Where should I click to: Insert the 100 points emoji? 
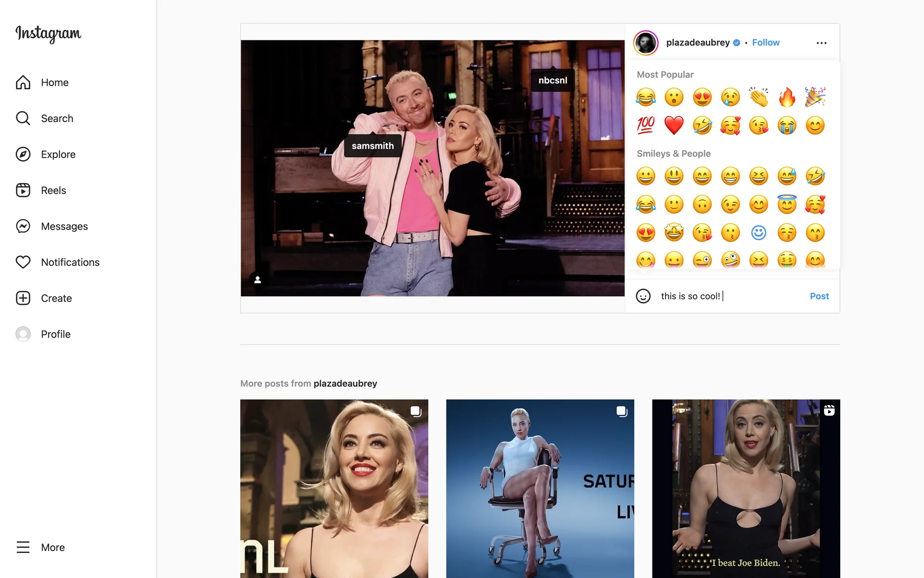pos(646,125)
